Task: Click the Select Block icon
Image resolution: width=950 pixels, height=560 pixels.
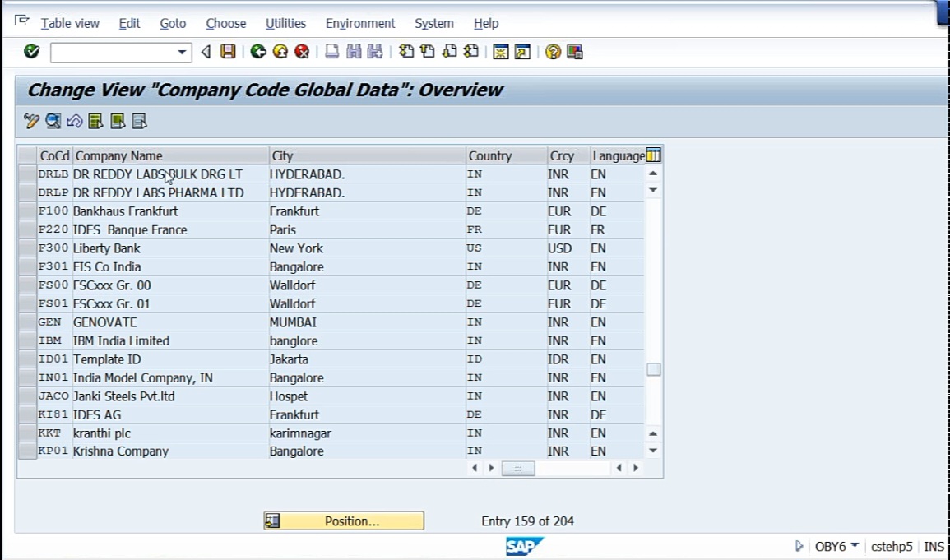Action: coord(118,121)
